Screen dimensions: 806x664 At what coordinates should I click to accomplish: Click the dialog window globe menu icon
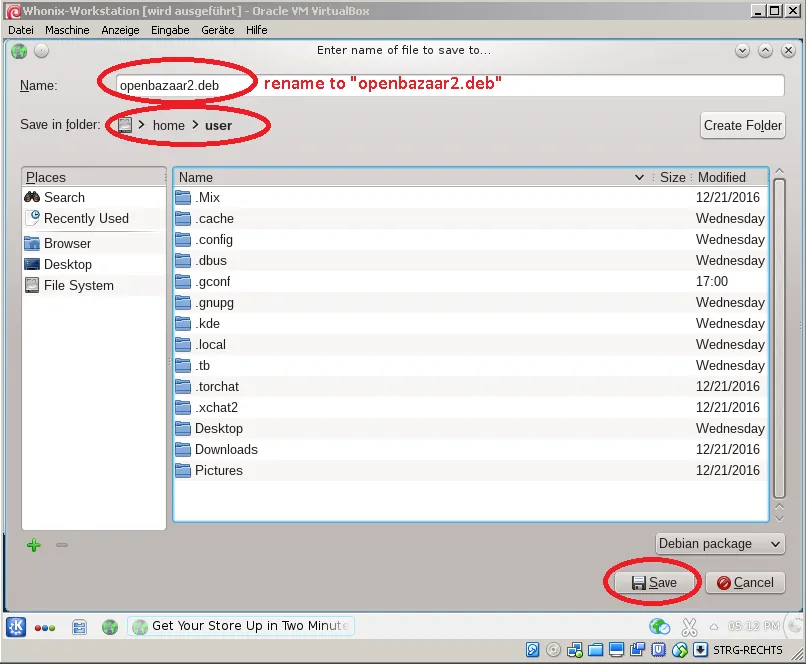pos(19,51)
